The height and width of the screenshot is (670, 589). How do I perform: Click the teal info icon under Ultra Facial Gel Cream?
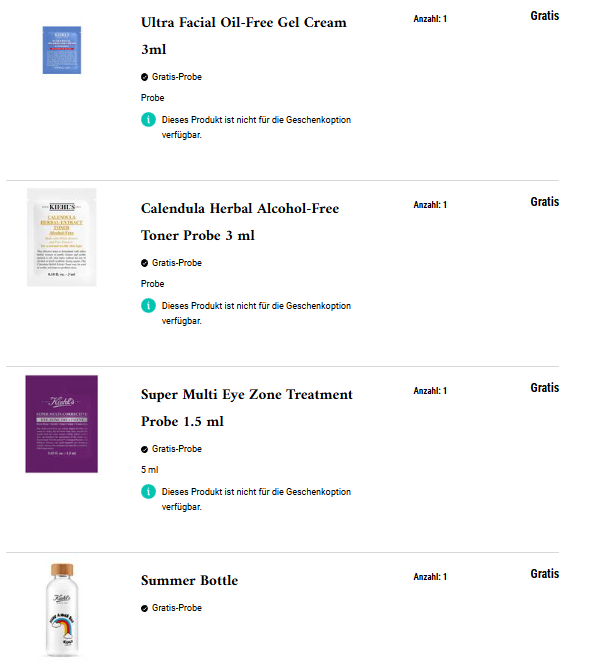click(x=148, y=119)
